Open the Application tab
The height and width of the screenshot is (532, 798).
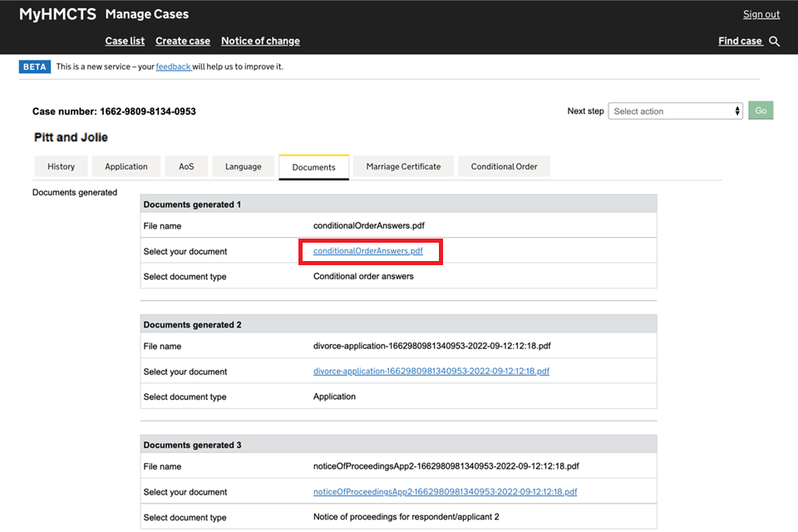pos(126,166)
